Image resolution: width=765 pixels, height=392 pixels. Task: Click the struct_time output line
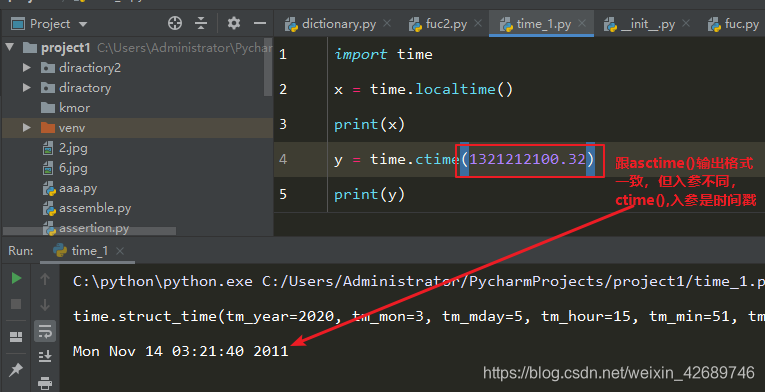tap(419, 316)
